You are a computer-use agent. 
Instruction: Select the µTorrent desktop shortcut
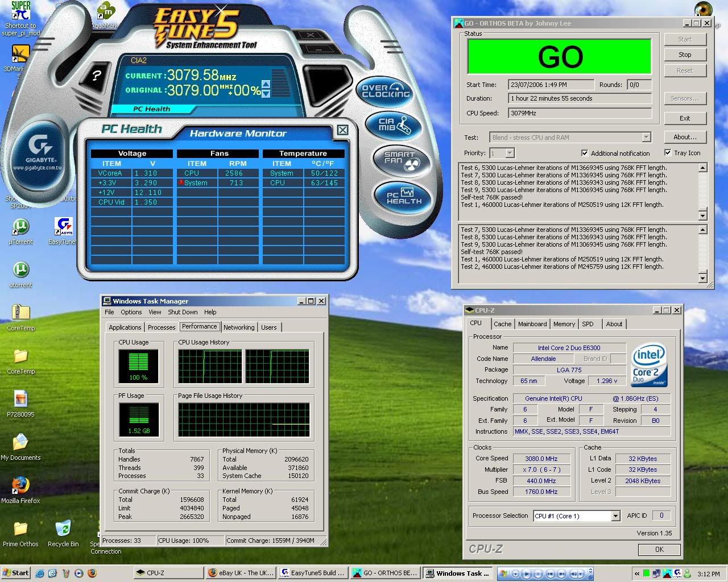click(21, 232)
